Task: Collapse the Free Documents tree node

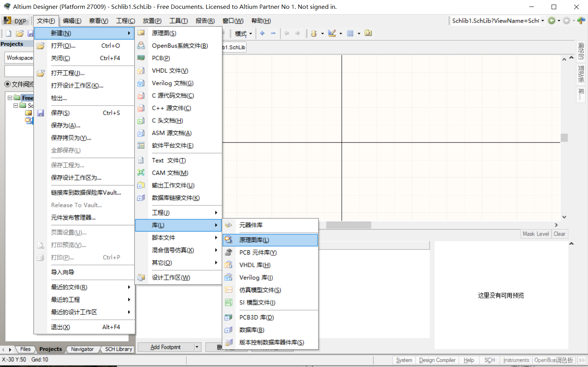Action: tap(10, 98)
